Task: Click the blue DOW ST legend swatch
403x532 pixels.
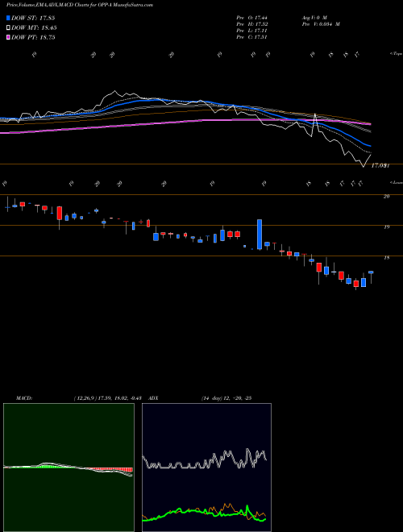Action: coord(8,18)
